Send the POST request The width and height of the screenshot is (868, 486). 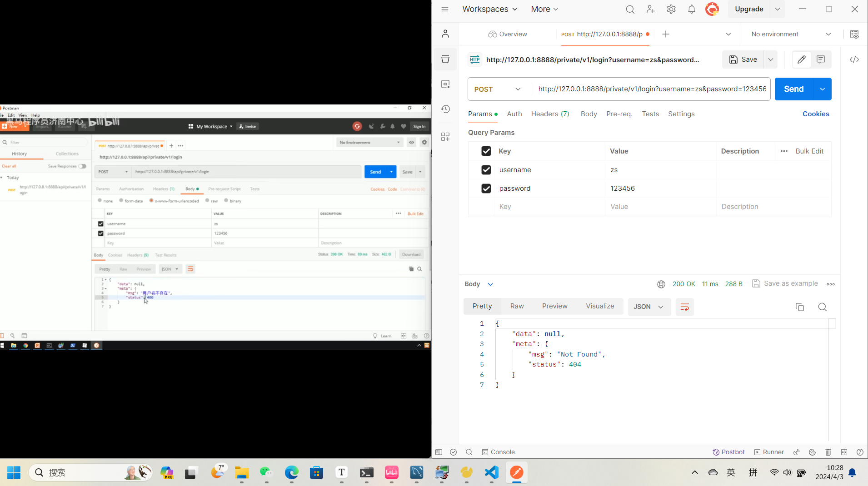tap(793, 89)
